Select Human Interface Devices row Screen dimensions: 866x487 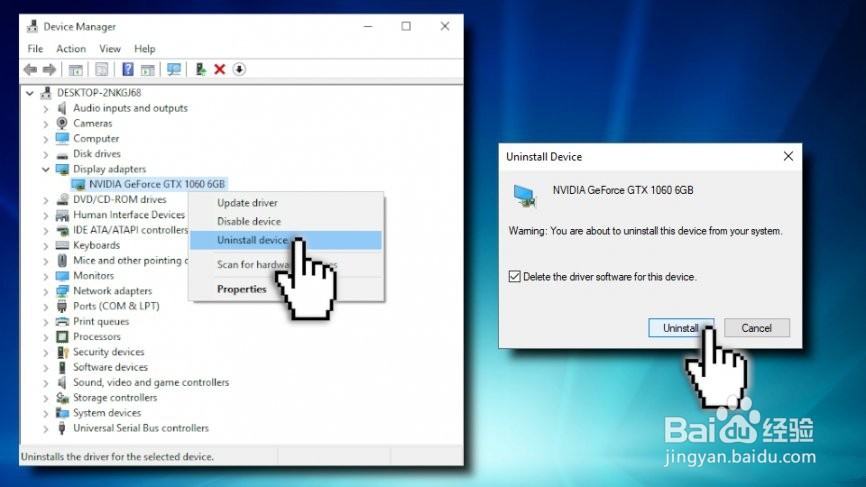[x=129, y=215]
